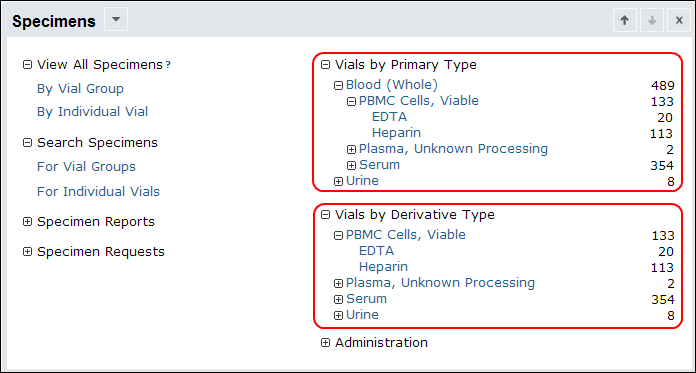Open Heparin under Derivative PBMC Cells
This screenshot has height=373, width=696.
click(x=383, y=267)
